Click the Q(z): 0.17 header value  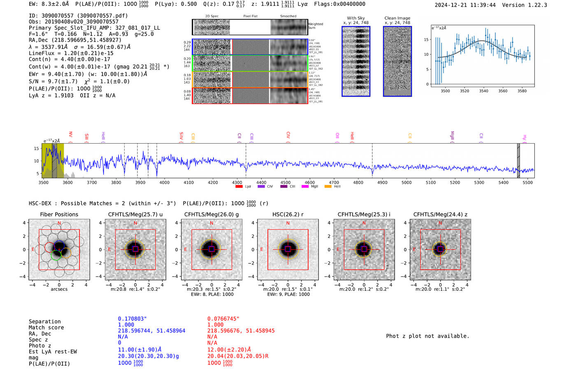point(224,4)
